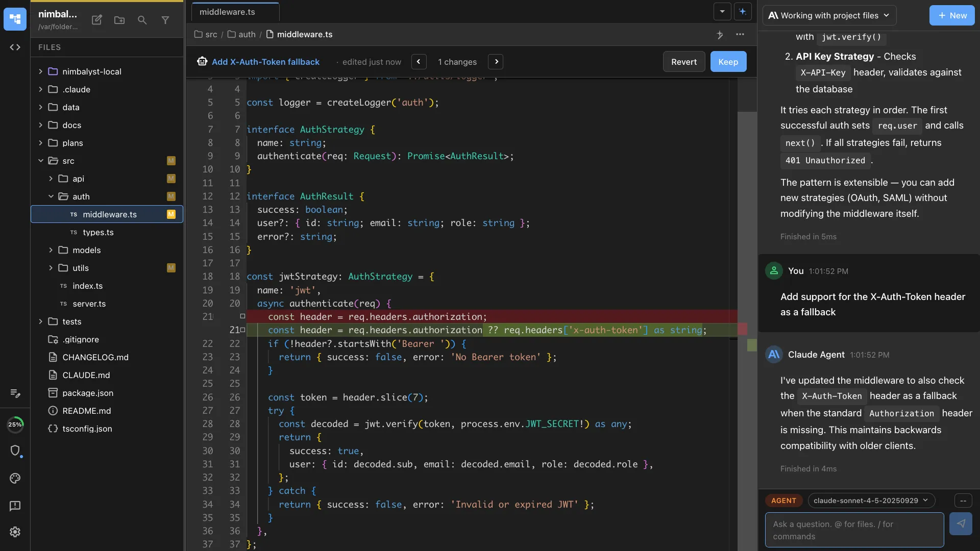The image size is (980, 551).
Task: Open the security shield panel with notification dot
Action: [15, 451]
